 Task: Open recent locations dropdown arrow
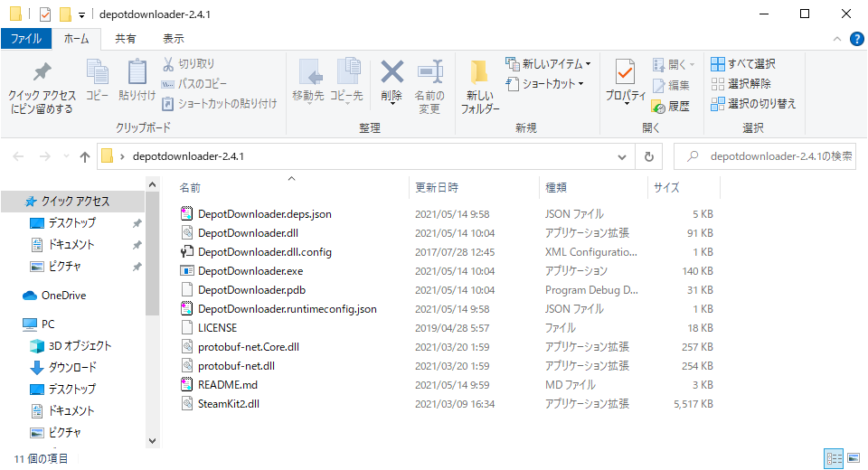[x=66, y=156]
